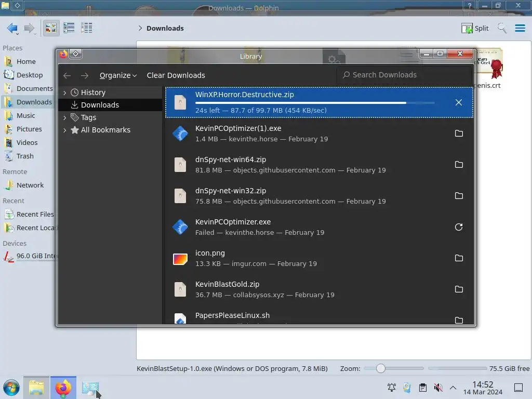Open clipboard tray icon

[423, 388]
